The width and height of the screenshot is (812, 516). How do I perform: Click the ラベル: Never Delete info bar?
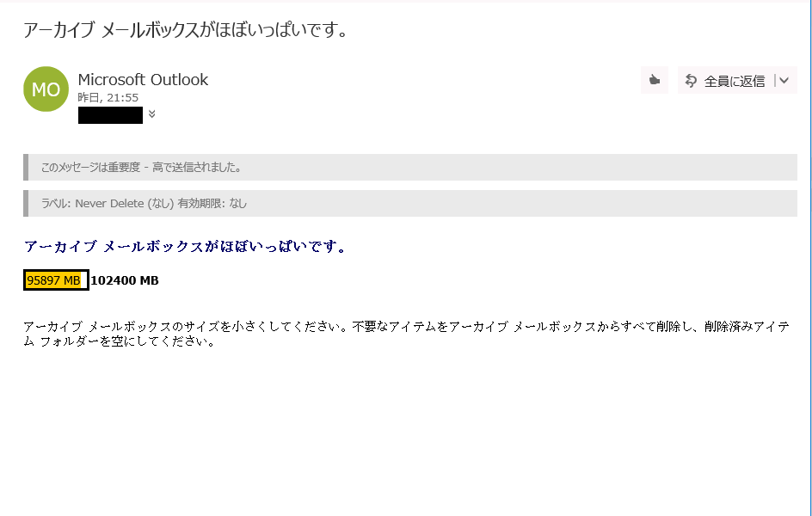pos(410,204)
